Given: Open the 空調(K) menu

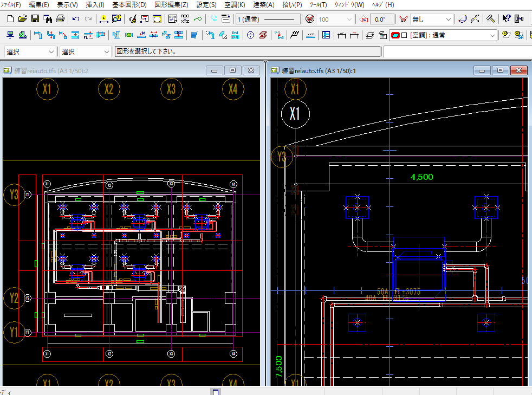Looking at the screenshot, I should (235, 5).
